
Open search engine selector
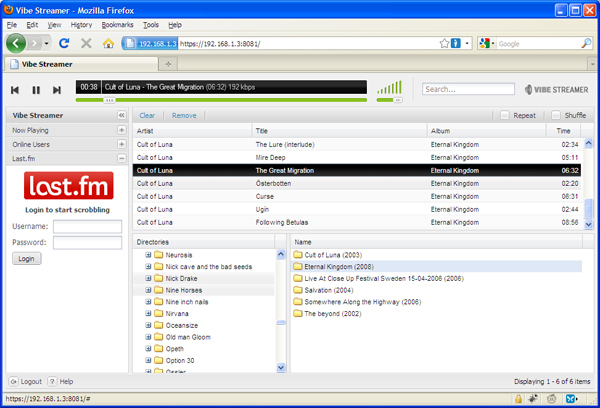click(487, 43)
